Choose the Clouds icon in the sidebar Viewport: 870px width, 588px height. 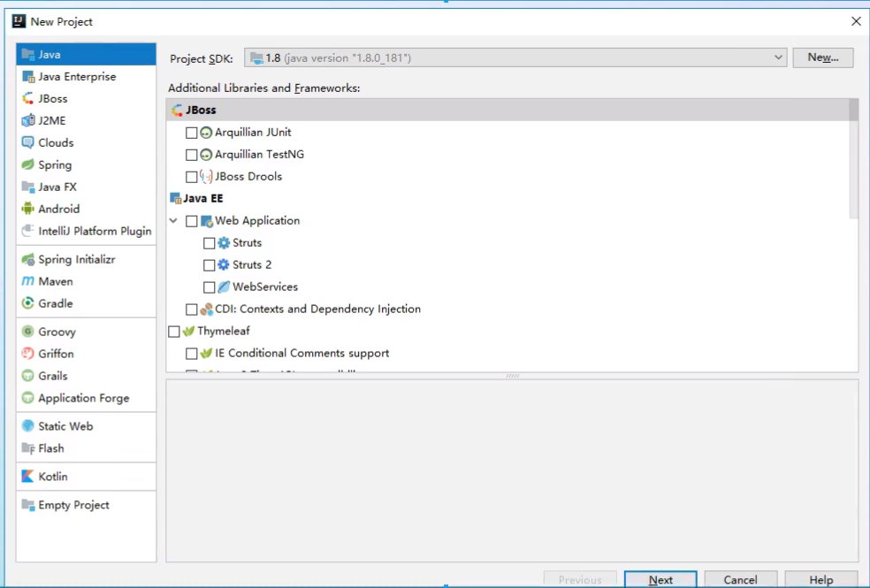pyautogui.click(x=27, y=142)
